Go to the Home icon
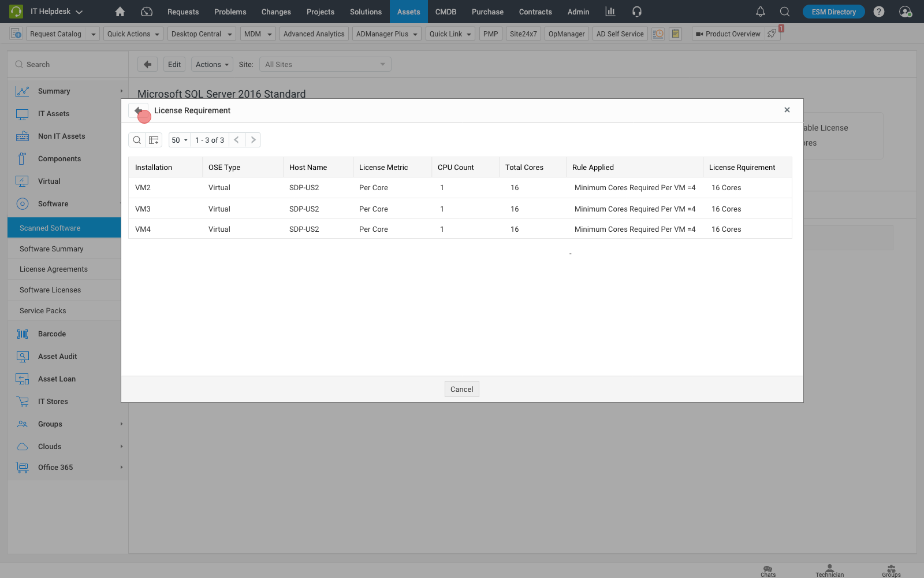924x578 pixels. coord(120,12)
